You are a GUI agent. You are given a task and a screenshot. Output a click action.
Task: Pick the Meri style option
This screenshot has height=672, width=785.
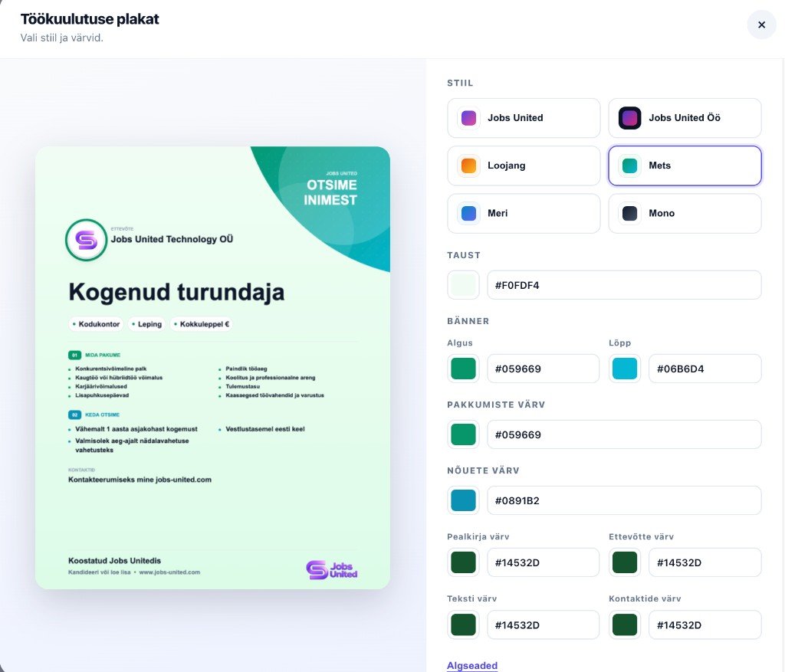pyautogui.click(x=524, y=213)
